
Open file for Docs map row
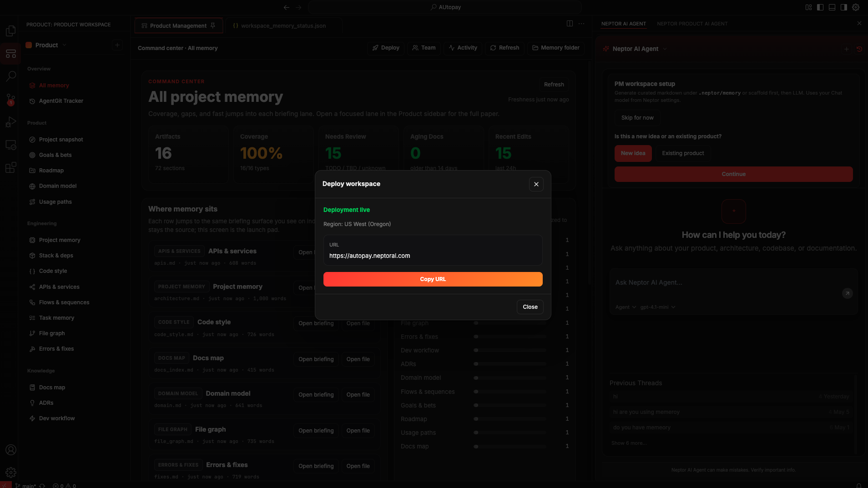pos(358,359)
